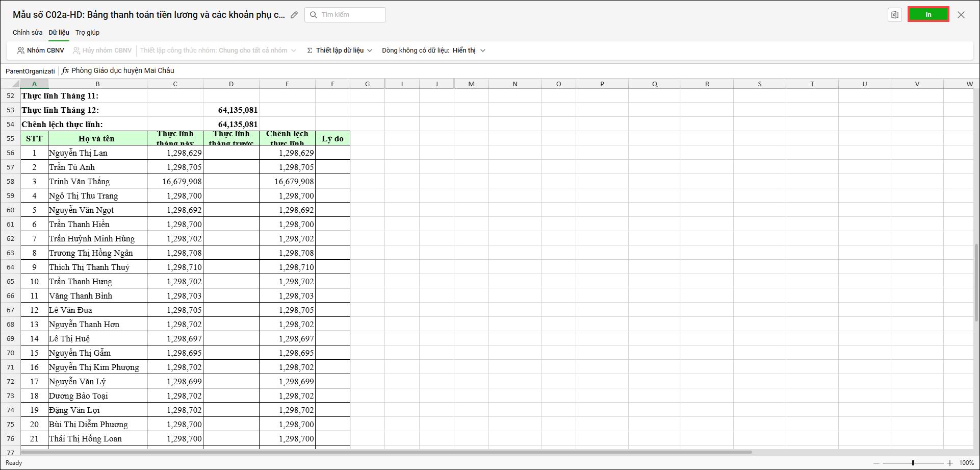Click the Excel export icon
This screenshot has height=470, width=980.
(894, 15)
